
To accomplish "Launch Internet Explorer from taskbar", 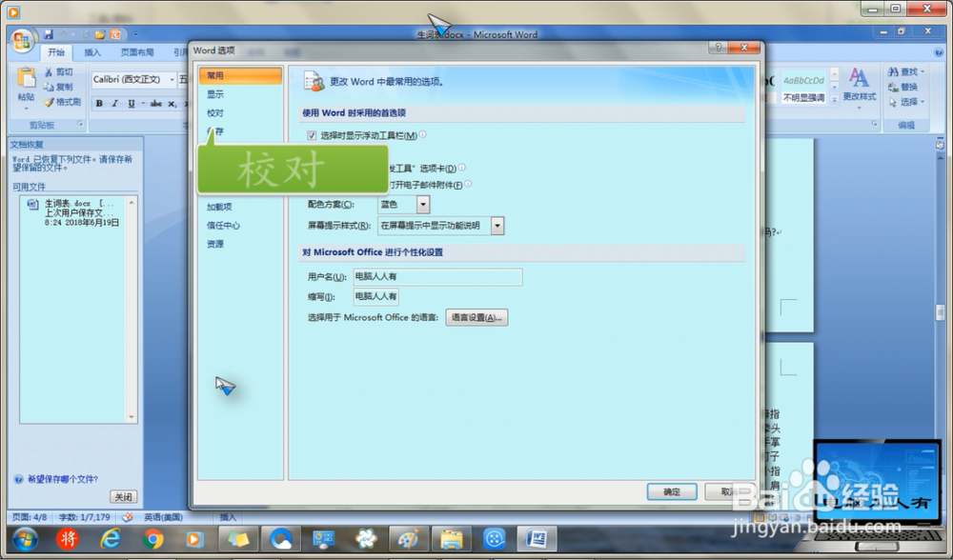I will (110, 539).
